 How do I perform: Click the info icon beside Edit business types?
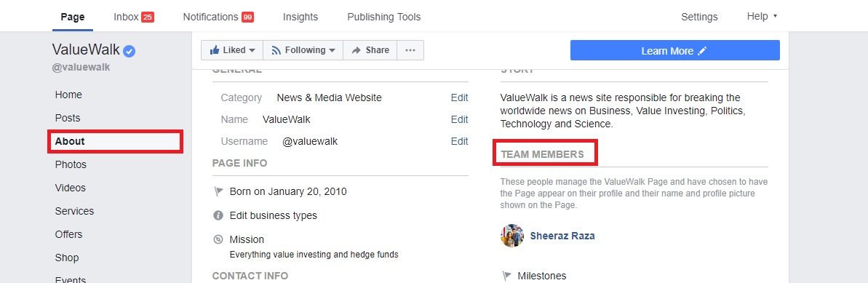[x=218, y=215]
